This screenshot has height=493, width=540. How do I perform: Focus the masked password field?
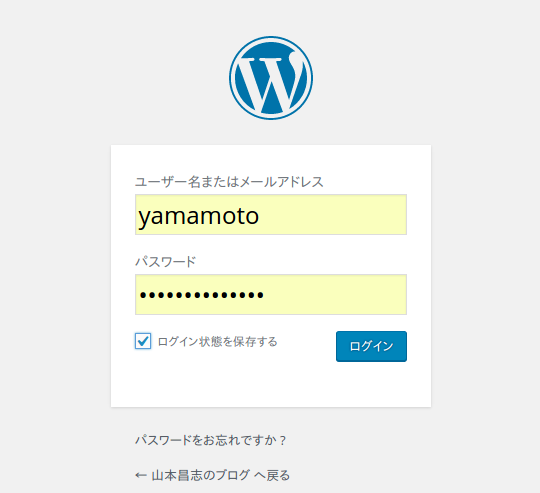point(271,294)
